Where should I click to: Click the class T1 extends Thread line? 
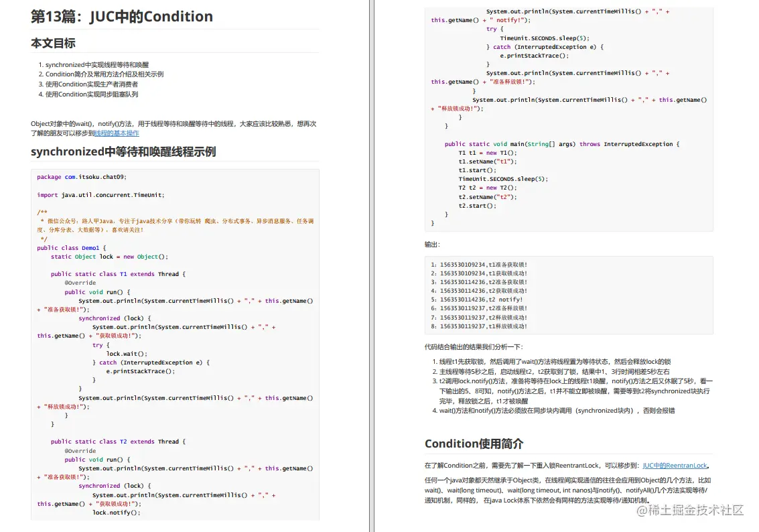click(x=118, y=274)
